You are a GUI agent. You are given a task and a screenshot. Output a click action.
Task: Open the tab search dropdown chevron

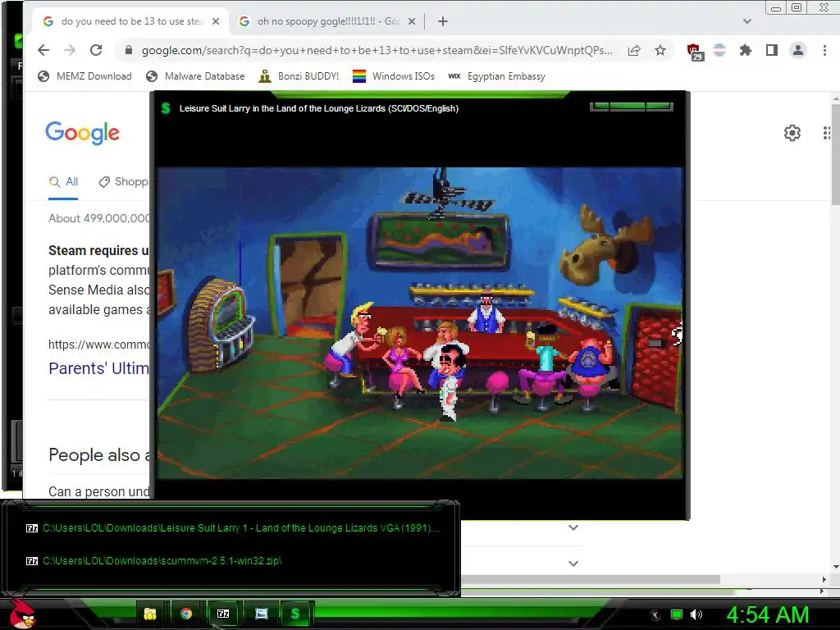click(x=746, y=21)
